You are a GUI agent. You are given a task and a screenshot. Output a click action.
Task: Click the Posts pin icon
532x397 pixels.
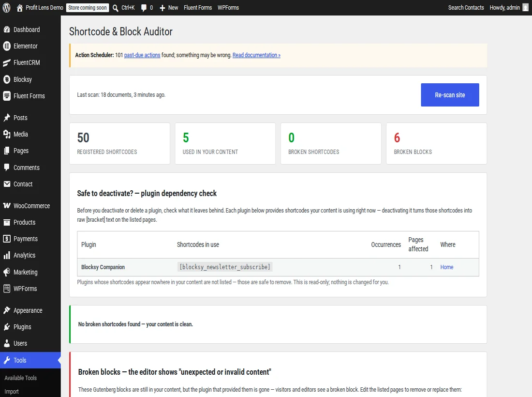point(7,118)
